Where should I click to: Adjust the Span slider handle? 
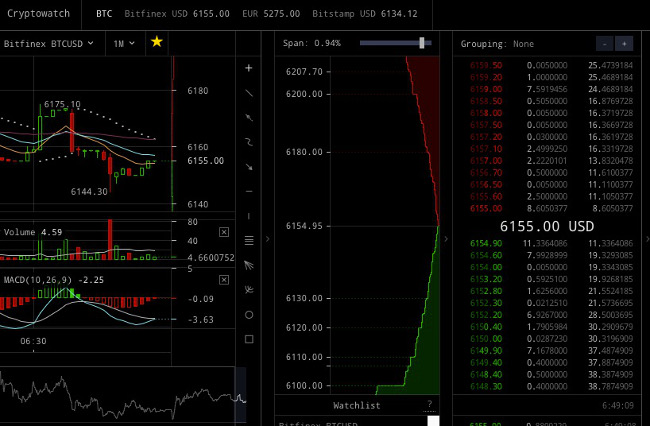(x=422, y=43)
